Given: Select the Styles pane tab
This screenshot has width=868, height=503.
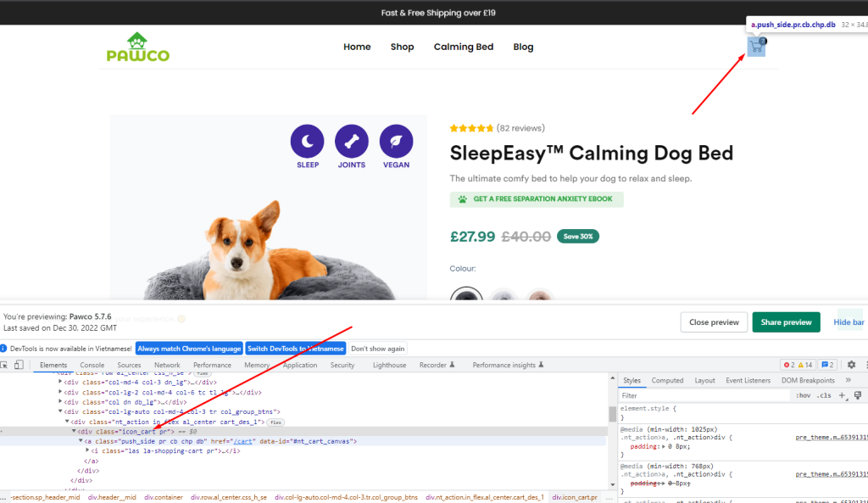Looking at the screenshot, I should click(632, 381).
